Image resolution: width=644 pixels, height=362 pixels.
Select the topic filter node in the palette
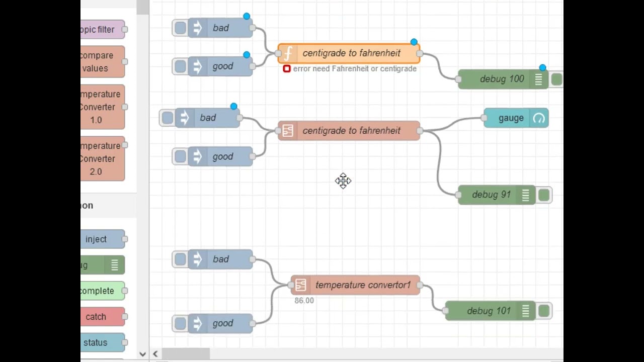point(103,30)
